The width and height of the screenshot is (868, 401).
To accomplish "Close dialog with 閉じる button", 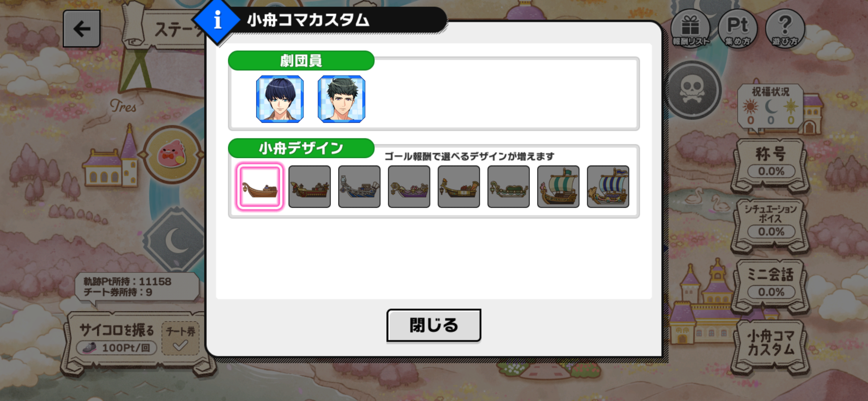I will [x=434, y=325].
